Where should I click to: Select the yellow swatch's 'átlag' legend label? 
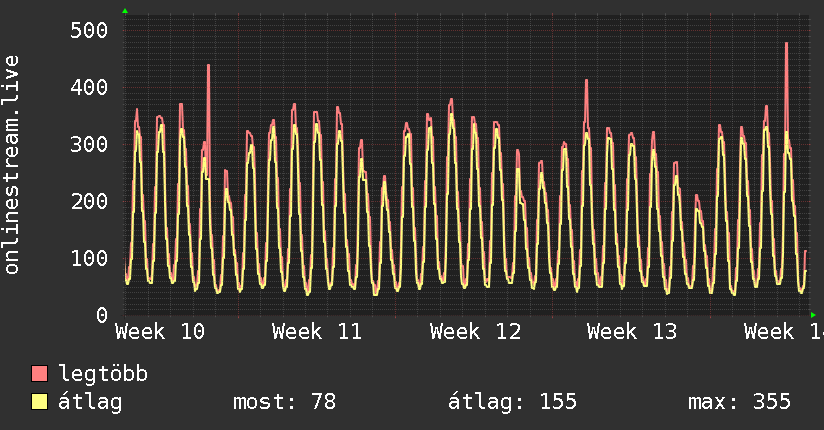click(90, 402)
